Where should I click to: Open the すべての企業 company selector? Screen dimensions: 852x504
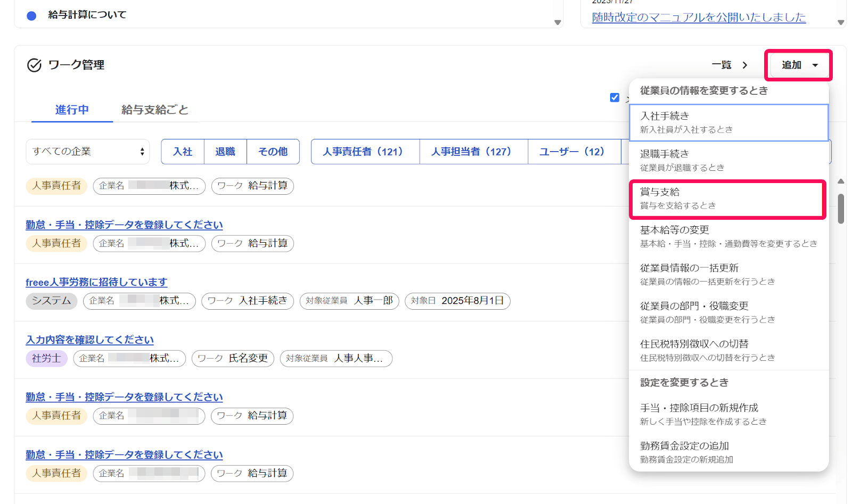coord(88,152)
